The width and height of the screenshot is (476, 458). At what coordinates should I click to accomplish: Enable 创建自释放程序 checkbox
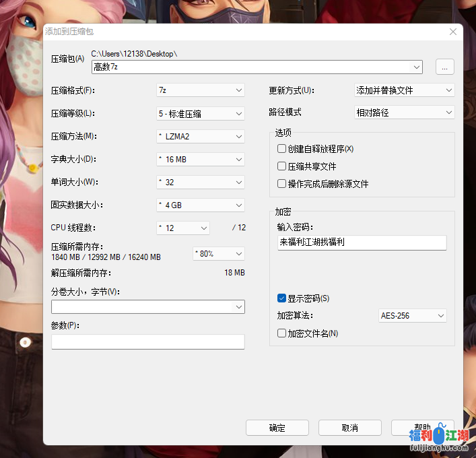coord(282,149)
